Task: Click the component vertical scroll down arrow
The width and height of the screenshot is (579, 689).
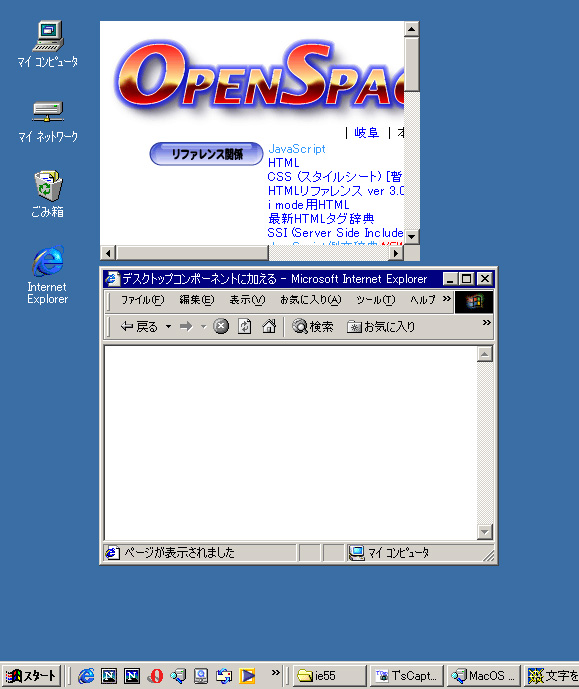Action: tap(412, 236)
